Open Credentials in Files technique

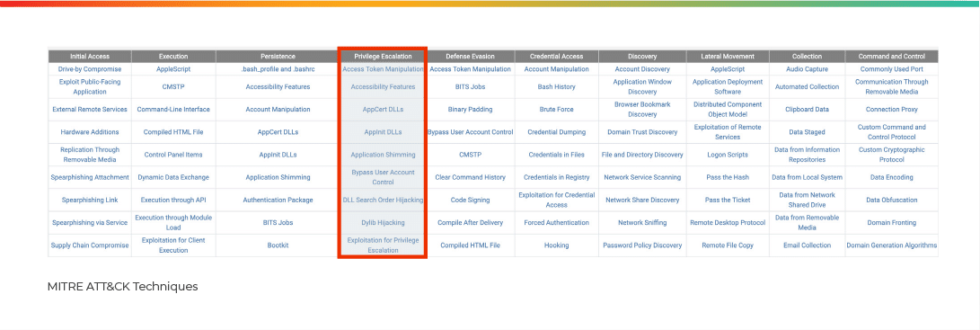point(556,155)
